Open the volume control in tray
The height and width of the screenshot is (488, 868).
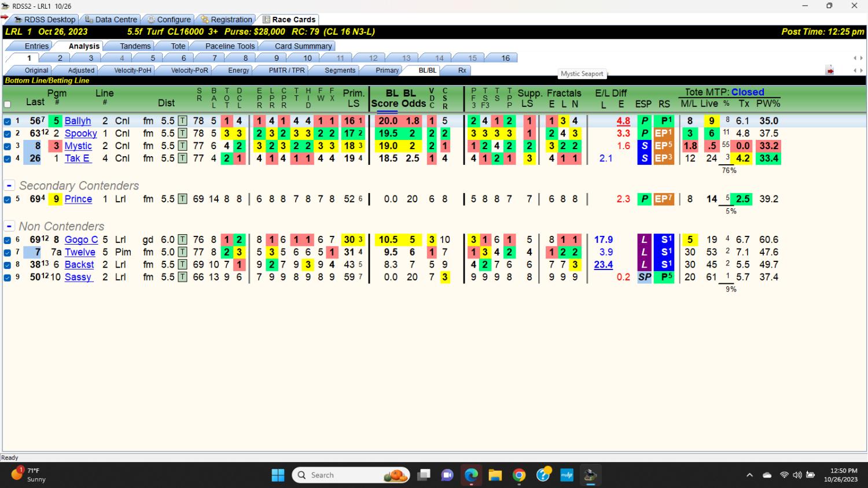tap(797, 475)
